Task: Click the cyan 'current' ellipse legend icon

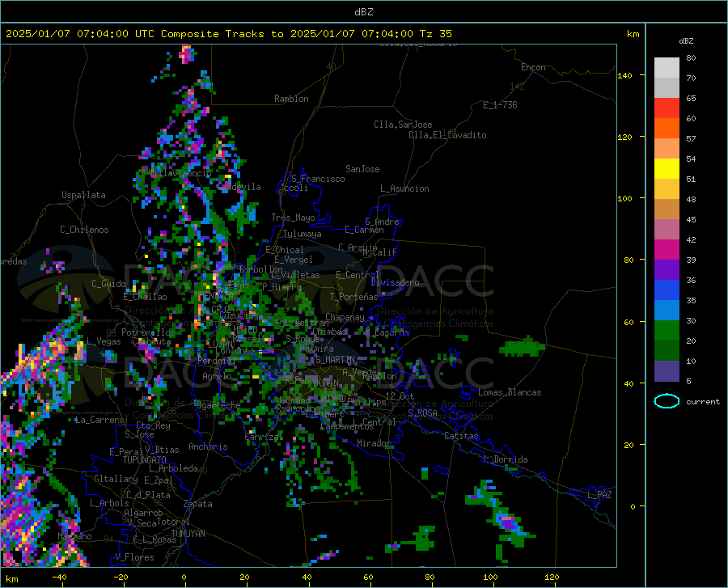Action: [667, 401]
